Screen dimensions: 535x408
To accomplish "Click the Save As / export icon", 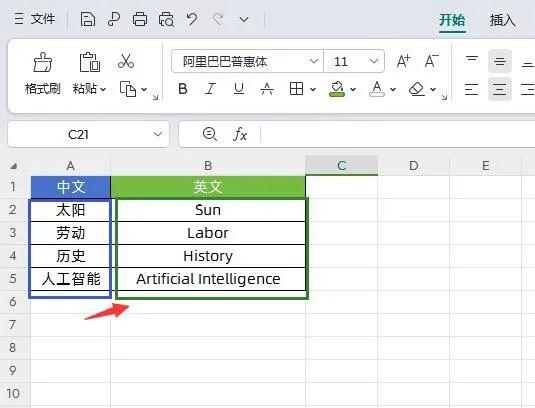I will tap(114, 19).
